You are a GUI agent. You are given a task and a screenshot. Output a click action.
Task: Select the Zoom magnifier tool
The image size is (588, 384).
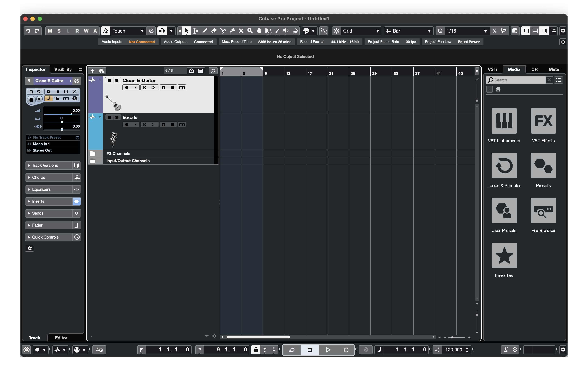click(x=250, y=31)
